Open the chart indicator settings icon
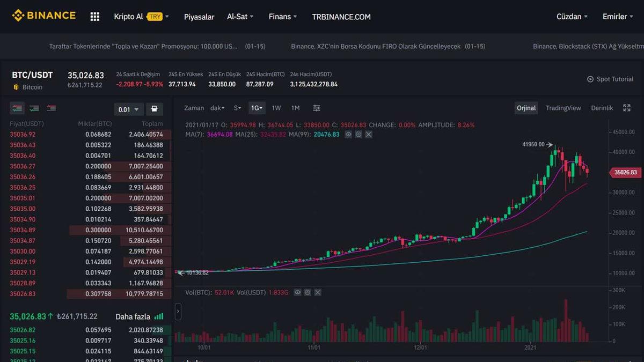The width and height of the screenshot is (644, 362). click(317, 108)
